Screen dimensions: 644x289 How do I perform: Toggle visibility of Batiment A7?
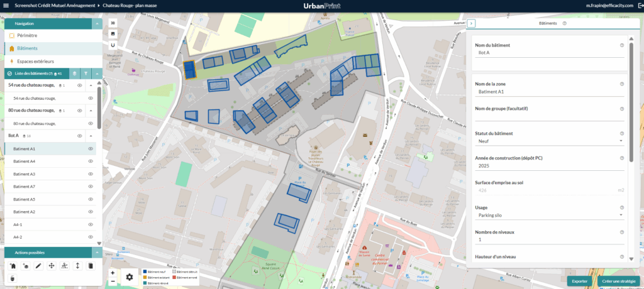click(x=91, y=187)
